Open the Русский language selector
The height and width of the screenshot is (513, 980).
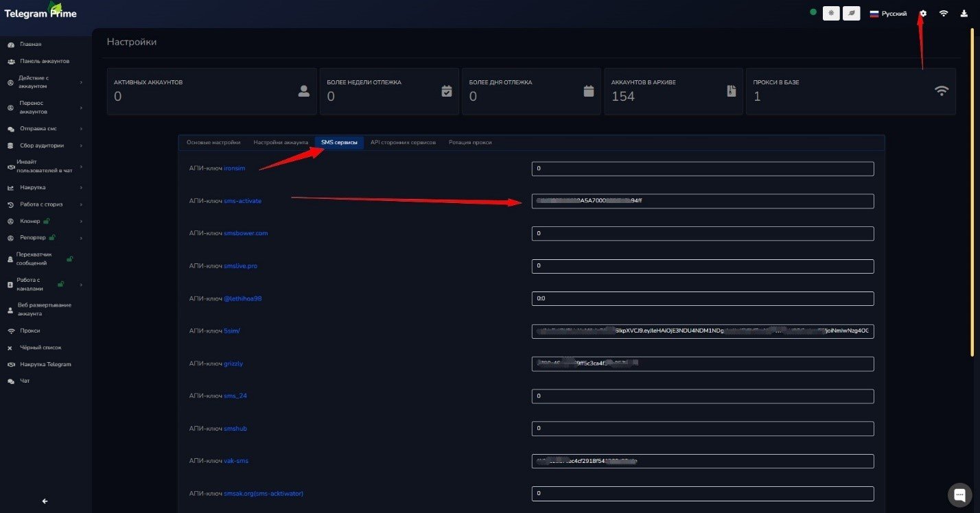[888, 14]
